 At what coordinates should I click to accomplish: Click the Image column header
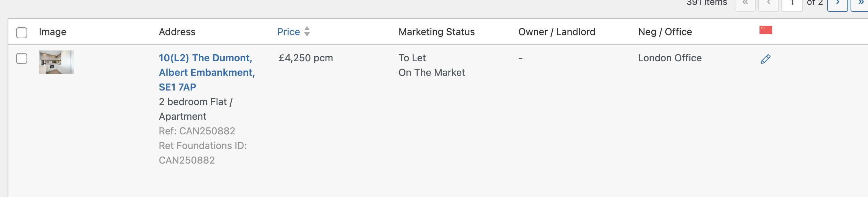[53, 32]
